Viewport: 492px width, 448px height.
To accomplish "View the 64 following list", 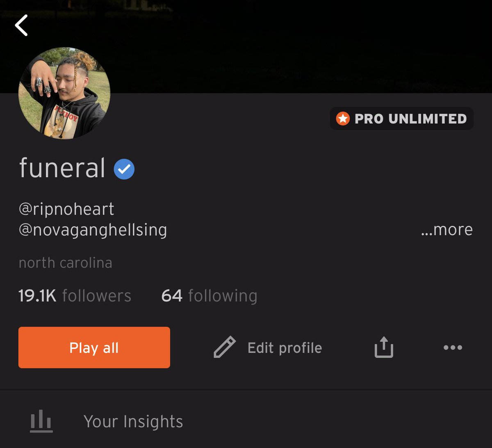I will 209,296.
